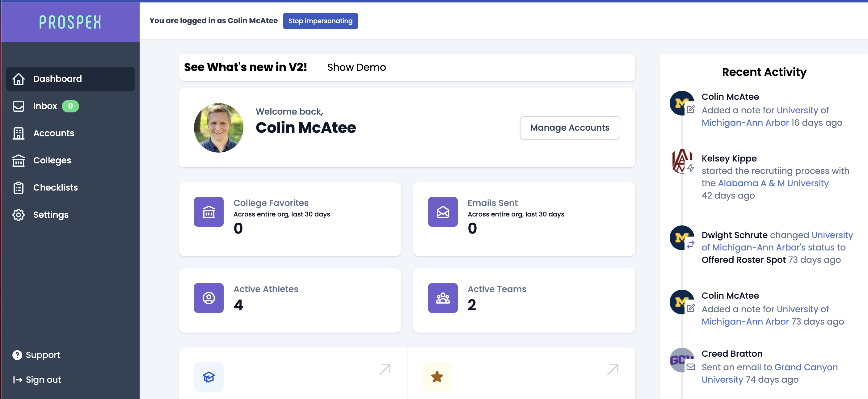
Task: Click the Stop impersonating button
Action: tap(320, 21)
